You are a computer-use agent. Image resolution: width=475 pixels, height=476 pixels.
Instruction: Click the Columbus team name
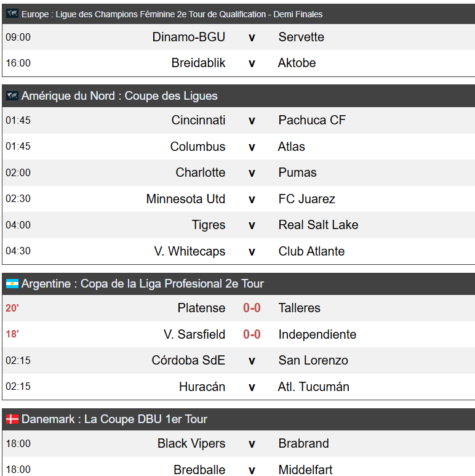coord(198,147)
